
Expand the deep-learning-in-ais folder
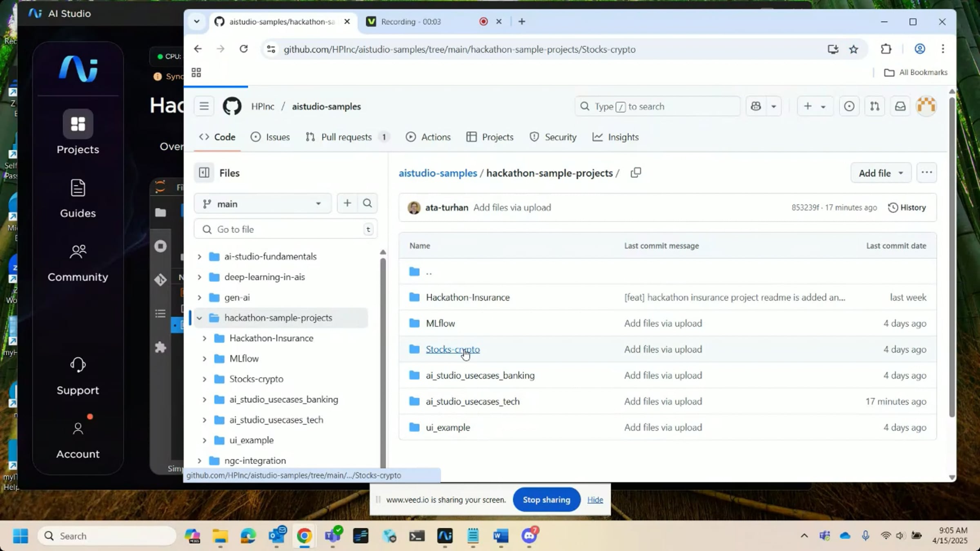coord(199,277)
